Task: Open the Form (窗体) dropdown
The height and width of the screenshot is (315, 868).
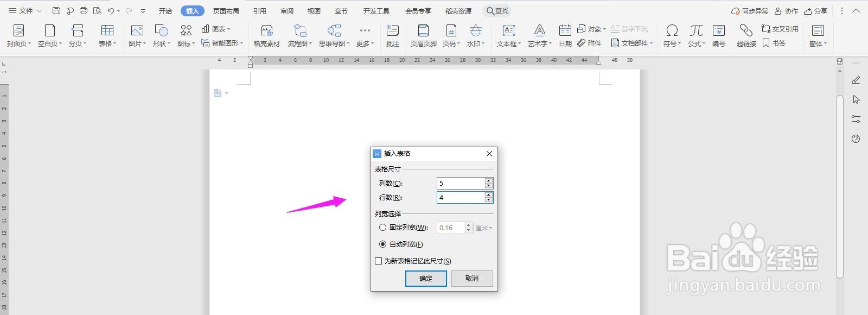Action: click(818, 36)
